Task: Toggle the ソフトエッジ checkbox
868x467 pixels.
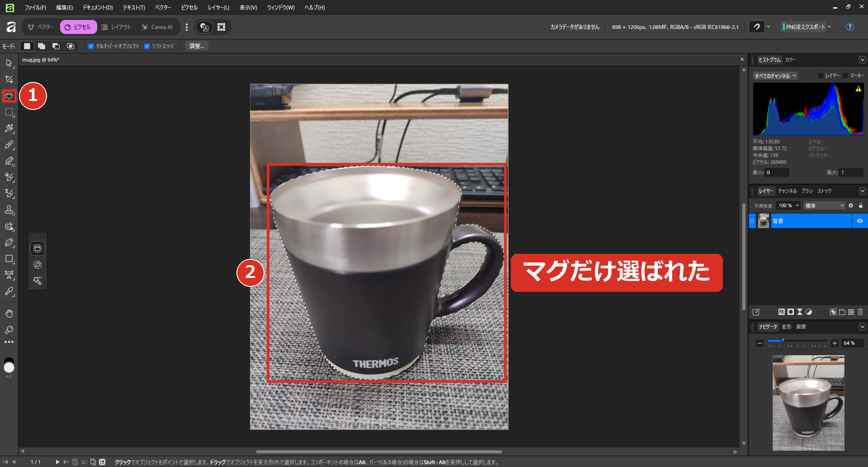Action: coord(147,46)
